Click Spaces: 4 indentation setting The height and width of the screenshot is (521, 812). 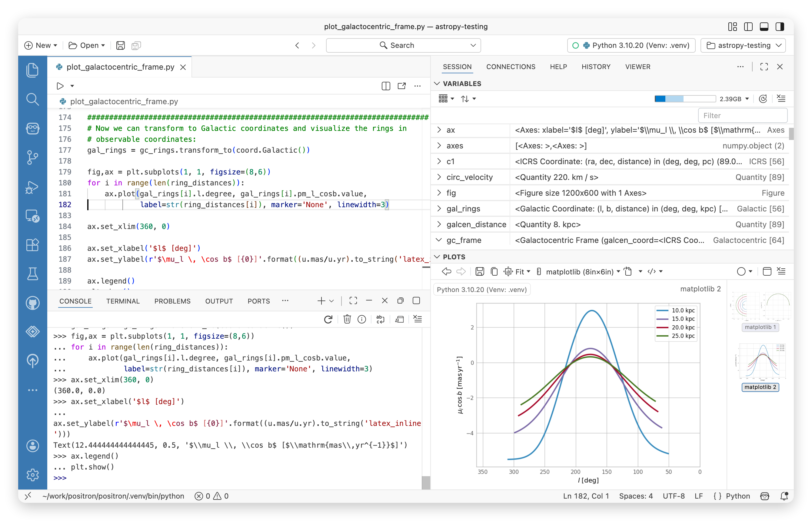(x=635, y=496)
